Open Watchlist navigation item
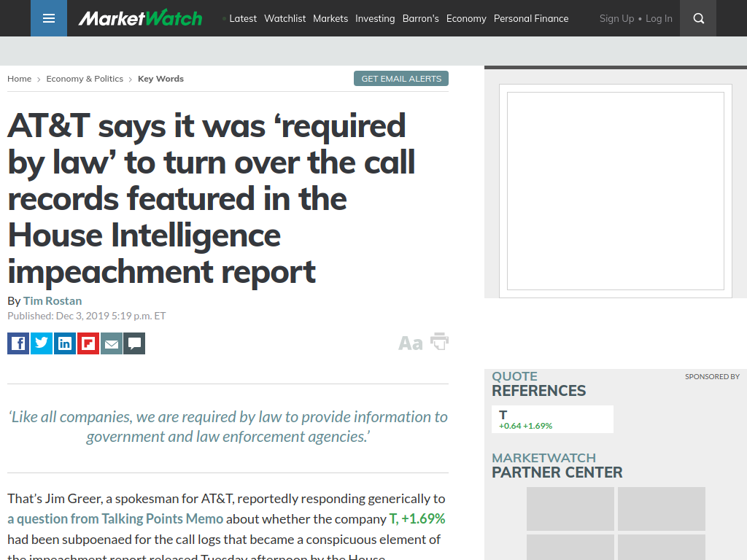This screenshot has height=560, width=747. (x=285, y=18)
